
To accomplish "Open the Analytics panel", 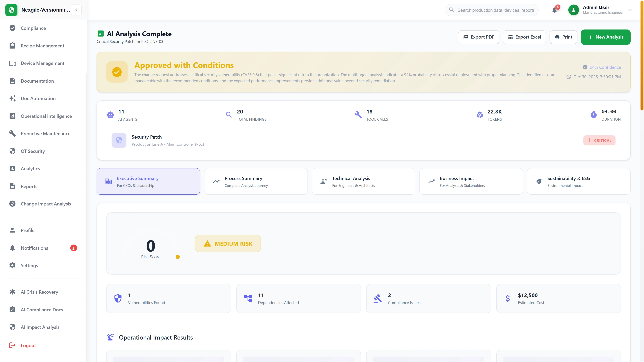I will click(30, 169).
